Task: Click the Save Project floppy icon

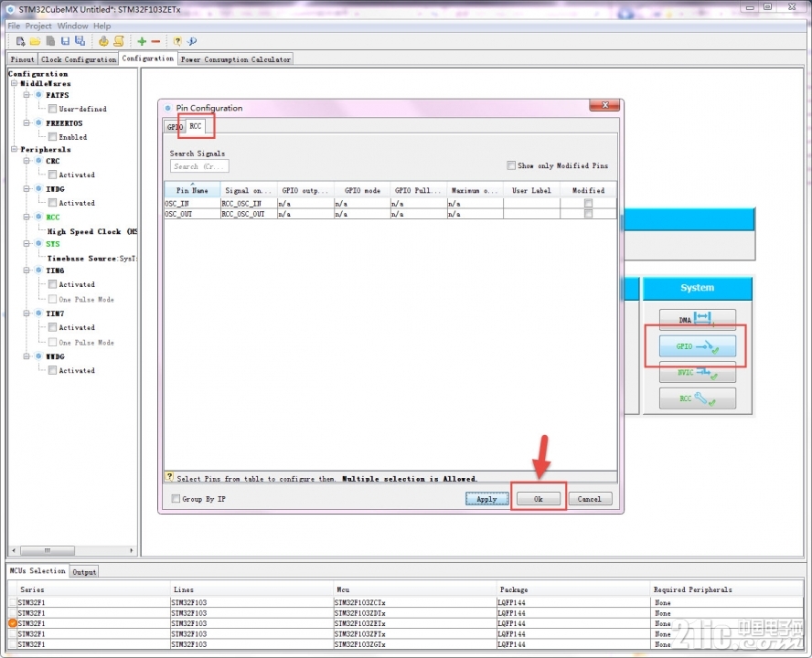Action: pos(65,41)
